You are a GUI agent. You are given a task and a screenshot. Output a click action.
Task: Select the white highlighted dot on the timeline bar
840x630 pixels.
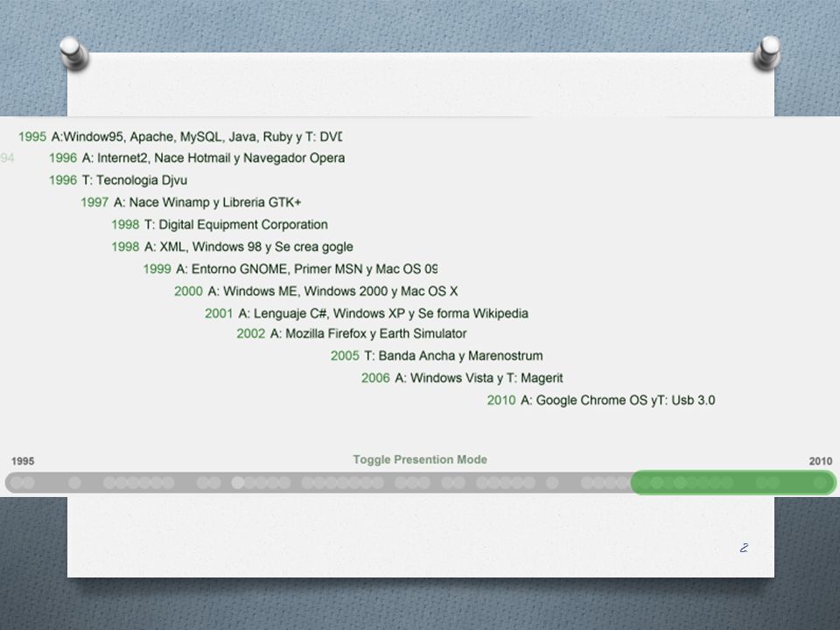(237, 483)
